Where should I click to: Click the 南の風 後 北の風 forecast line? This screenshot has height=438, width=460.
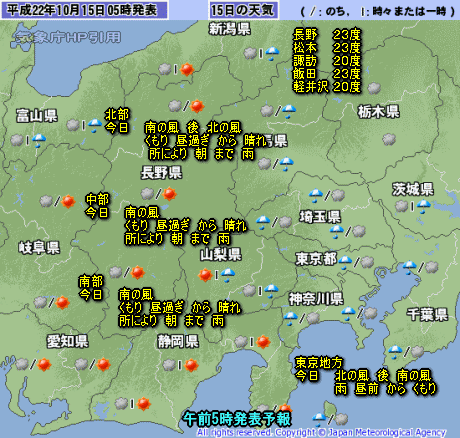pos(193,128)
